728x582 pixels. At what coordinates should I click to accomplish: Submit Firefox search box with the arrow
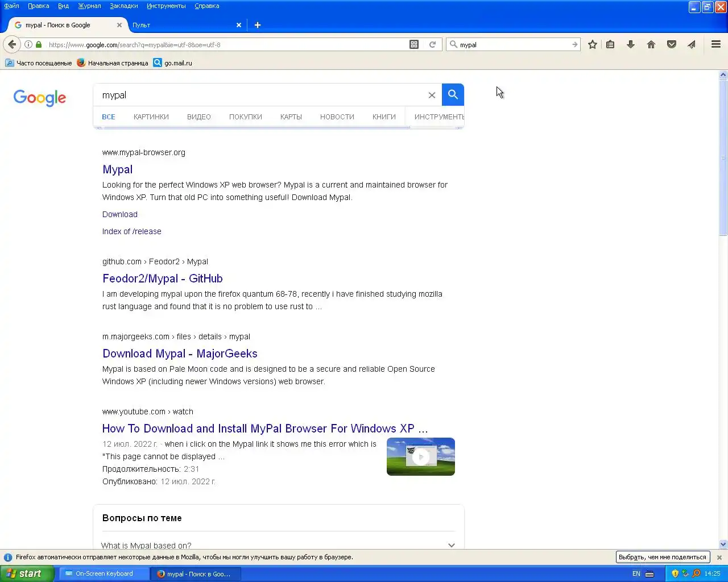(x=574, y=44)
